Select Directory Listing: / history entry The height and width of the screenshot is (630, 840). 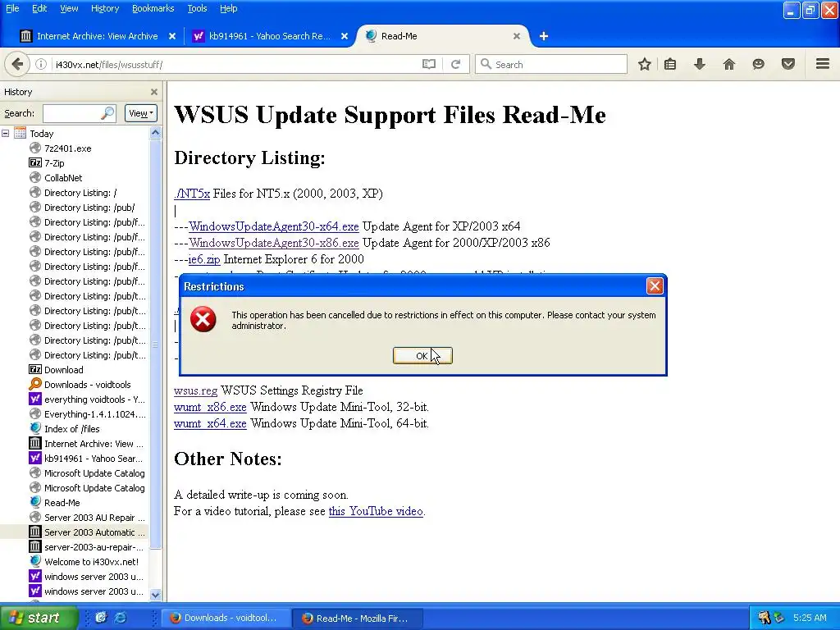80,193
